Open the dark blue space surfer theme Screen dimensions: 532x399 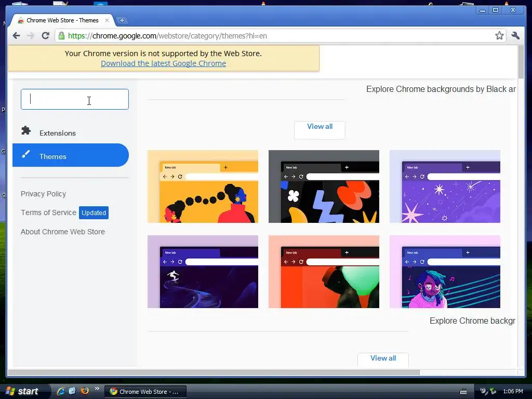pos(203,272)
